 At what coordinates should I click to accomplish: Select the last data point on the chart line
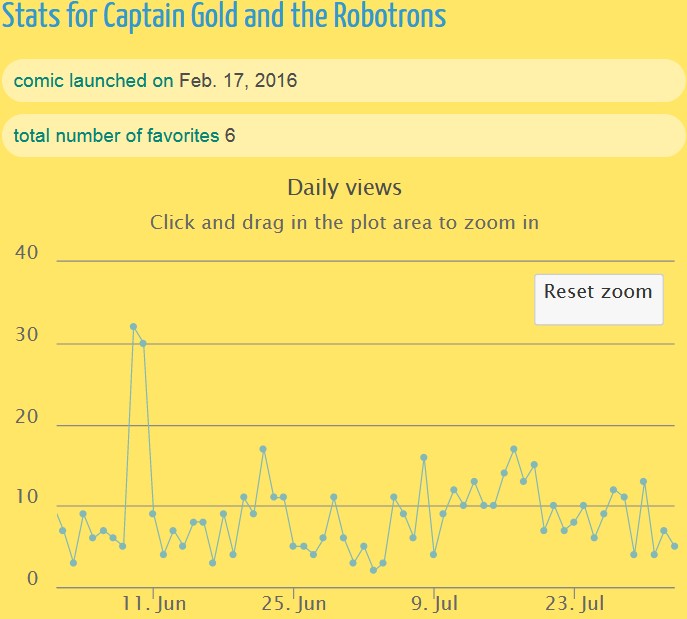[x=675, y=546]
